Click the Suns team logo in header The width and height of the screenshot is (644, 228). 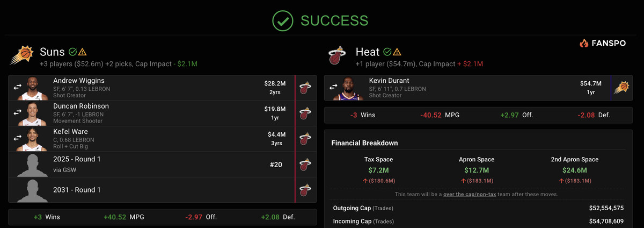pos(21,55)
